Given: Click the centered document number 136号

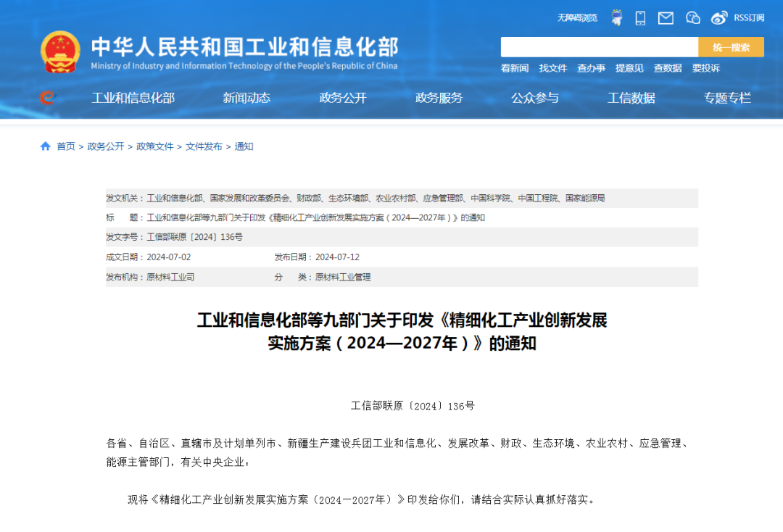Looking at the screenshot, I should [413, 406].
